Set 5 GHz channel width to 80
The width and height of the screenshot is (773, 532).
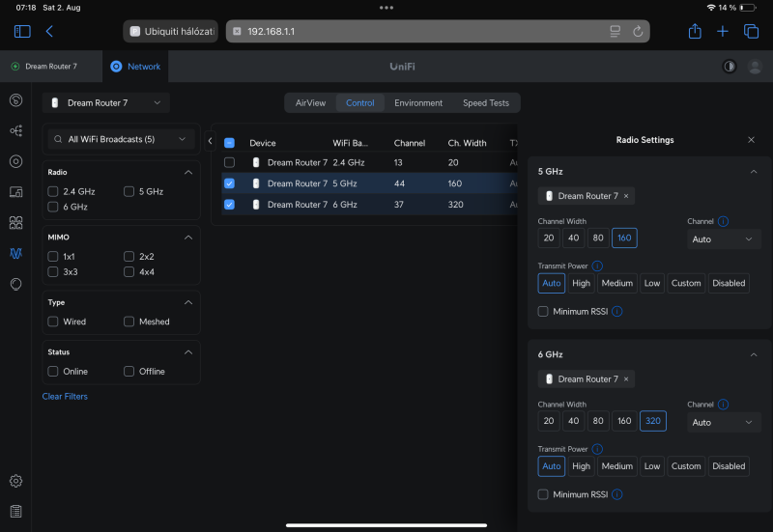click(598, 238)
